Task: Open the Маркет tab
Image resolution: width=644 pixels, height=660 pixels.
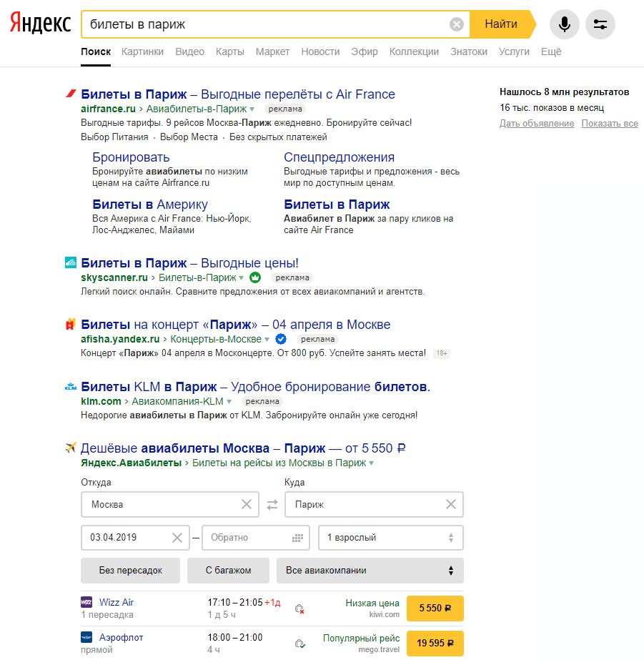Action: click(x=272, y=51)
